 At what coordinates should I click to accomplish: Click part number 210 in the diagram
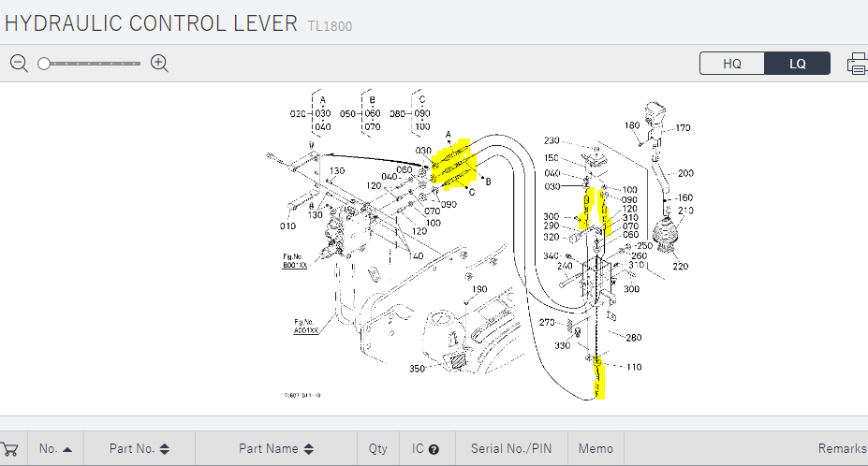pos(685,211)
